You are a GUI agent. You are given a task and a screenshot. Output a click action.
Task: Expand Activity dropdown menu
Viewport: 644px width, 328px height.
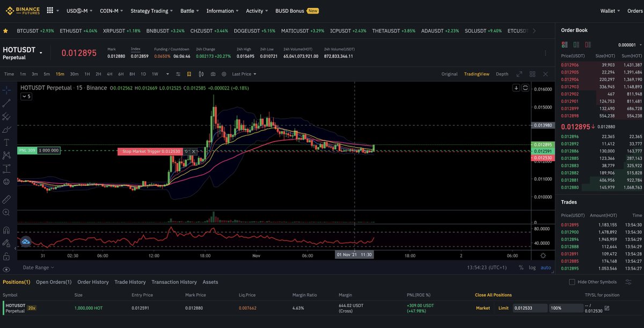257,11
